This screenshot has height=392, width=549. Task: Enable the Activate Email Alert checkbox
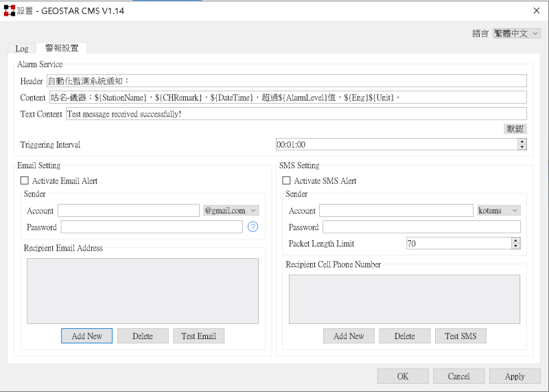tap(25, 181)
